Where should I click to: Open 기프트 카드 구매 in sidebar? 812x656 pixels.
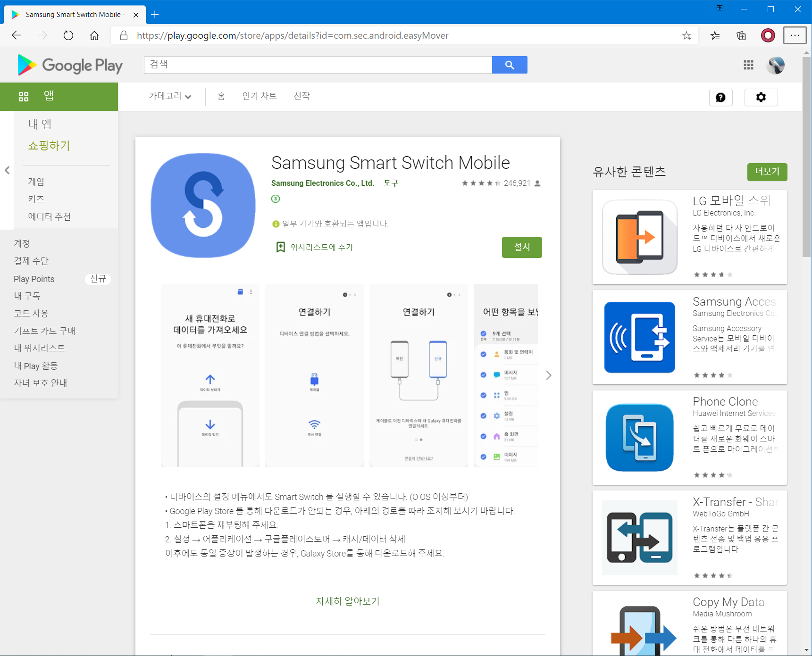click(x=45, y=331)
